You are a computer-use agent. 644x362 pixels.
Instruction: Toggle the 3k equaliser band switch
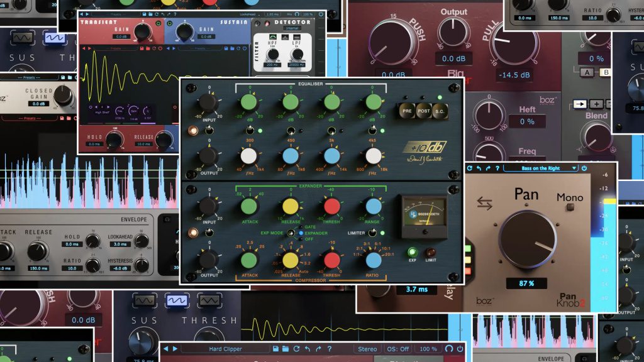pyautogui.click(x=331, y=131)
